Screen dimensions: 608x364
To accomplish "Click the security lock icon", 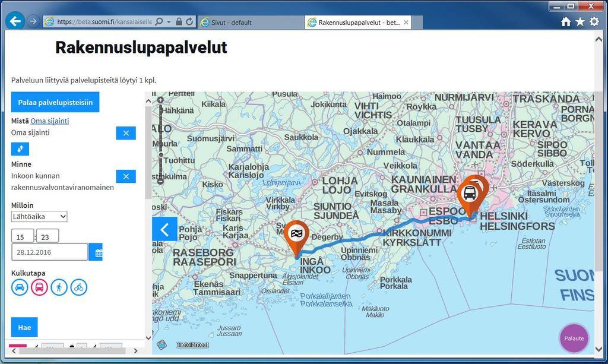I will pyautogui.click(x=179, y=22).
